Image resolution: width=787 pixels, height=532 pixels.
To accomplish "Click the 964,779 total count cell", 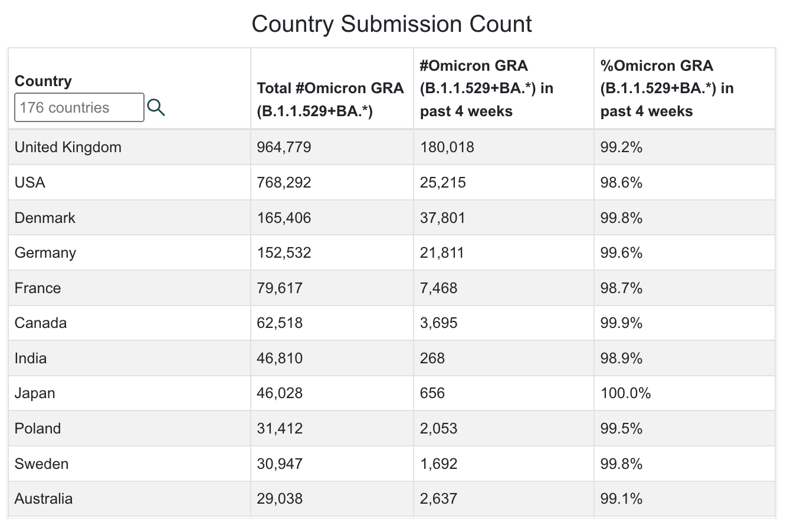I will [284, 147].
